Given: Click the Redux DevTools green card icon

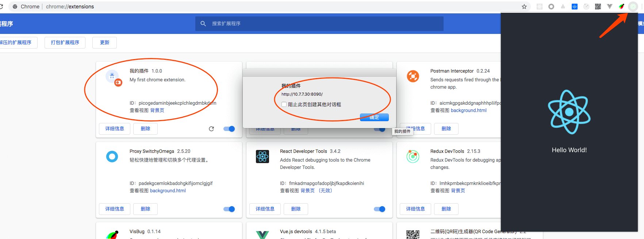Looking at the screenshot, I should point(413,157).
